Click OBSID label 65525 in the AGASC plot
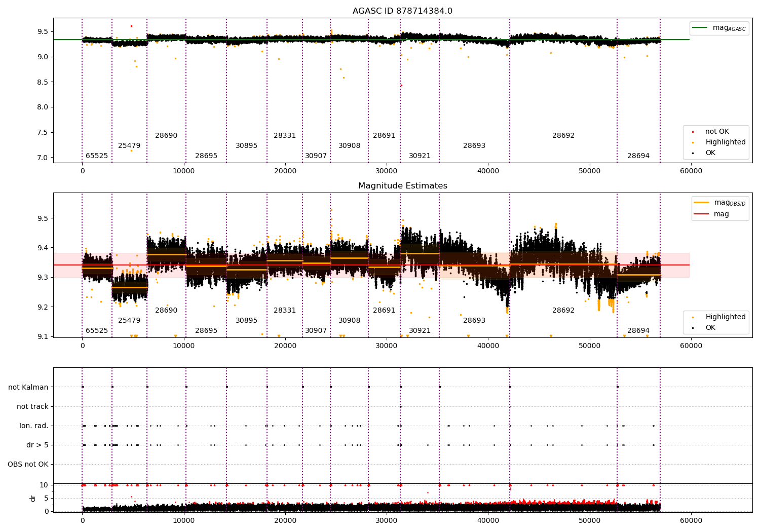 pos(97,156)
